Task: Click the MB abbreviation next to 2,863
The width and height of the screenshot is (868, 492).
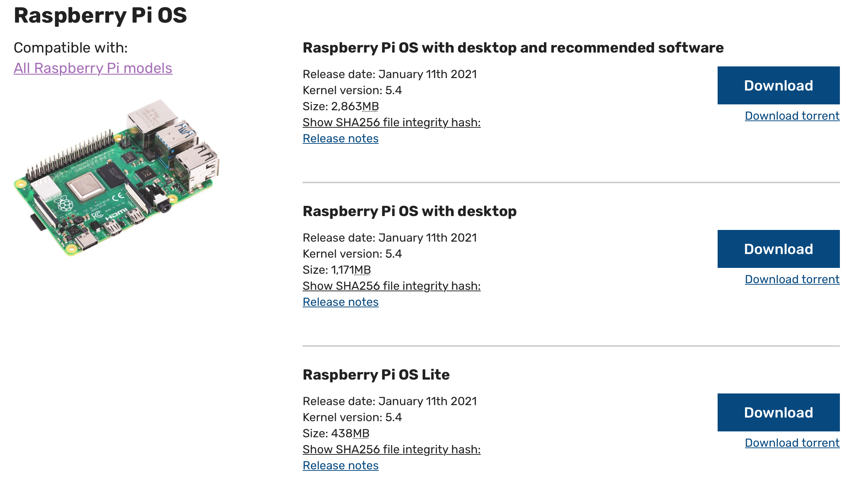Action: pos(370,106)
